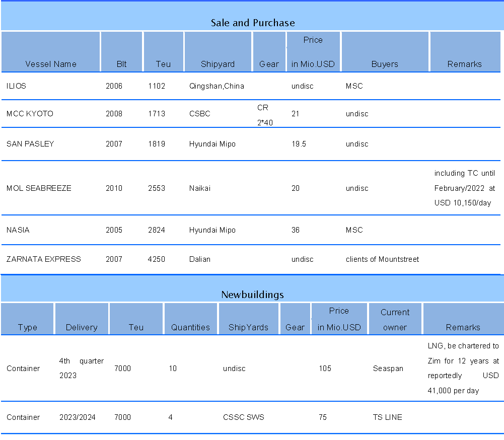Screen dimensions: 504x440
Task: Click the Teu value '1713'
Action: click(157, 114)
